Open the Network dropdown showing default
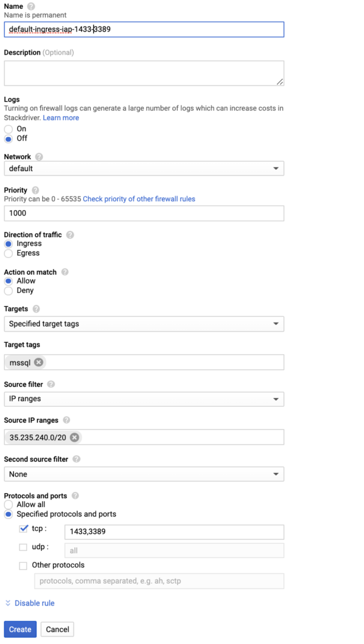This screenshot has width=364, height=644. tap(144, 169)
